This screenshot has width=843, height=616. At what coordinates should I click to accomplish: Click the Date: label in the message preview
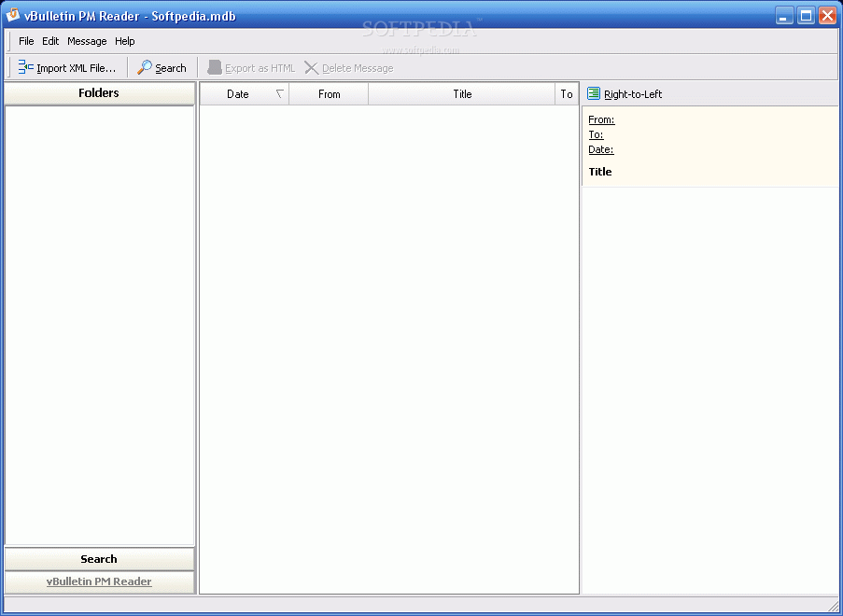[x=600, y=149]
